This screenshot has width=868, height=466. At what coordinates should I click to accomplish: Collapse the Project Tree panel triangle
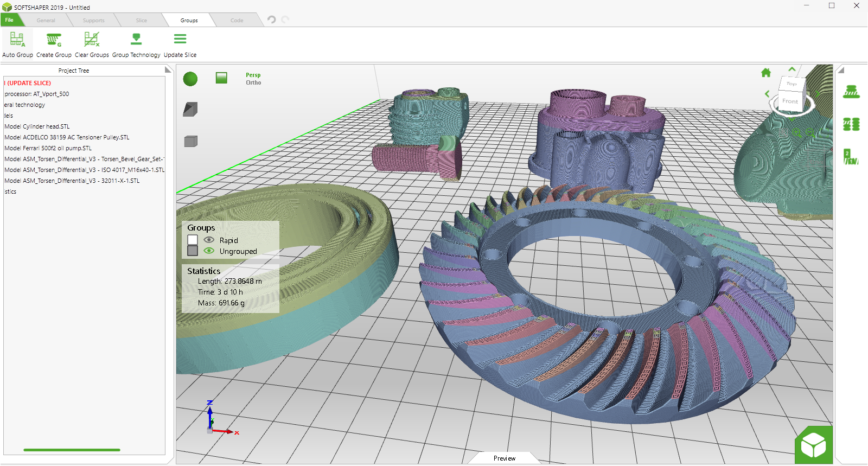coord(168,70)
